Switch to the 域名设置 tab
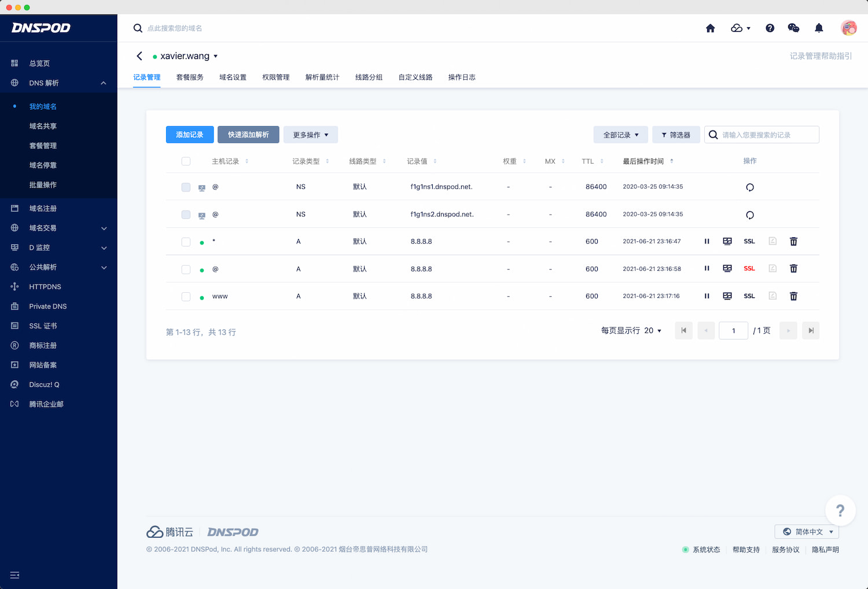This screenshot has width=868, height=589. [233, 78]
